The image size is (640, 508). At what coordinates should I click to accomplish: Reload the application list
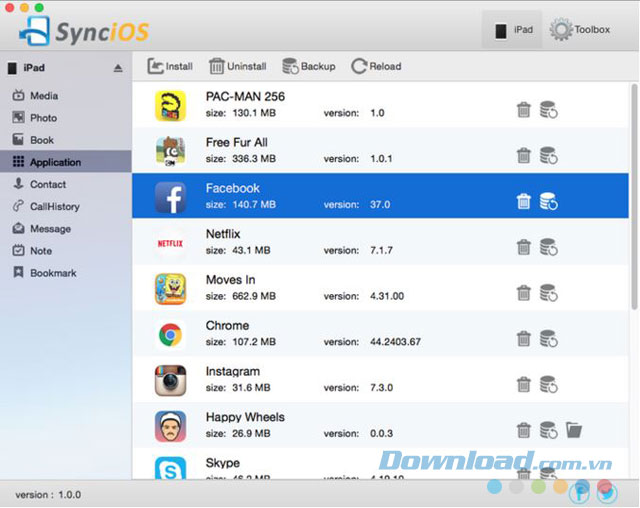(x=376, y=67)
